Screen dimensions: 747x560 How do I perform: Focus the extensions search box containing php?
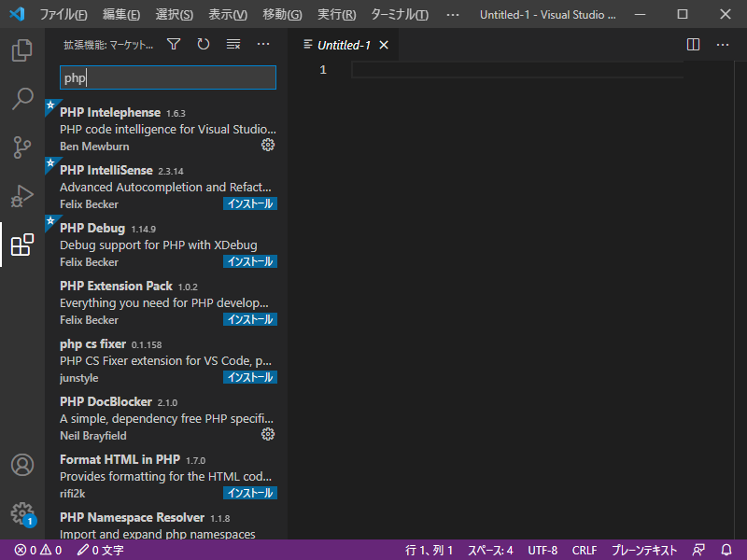click(168, 77)
